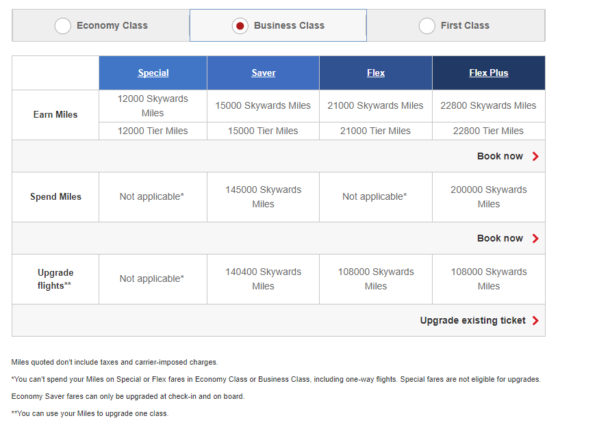The width and height of the screenshot is (610, 429).
Task: Click the taxes and carrier-imposed charges note
Action: pos(114,362)
